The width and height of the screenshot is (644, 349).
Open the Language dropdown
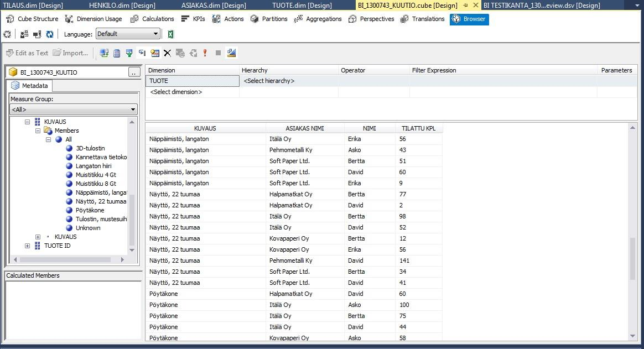[x=128, y=34]
